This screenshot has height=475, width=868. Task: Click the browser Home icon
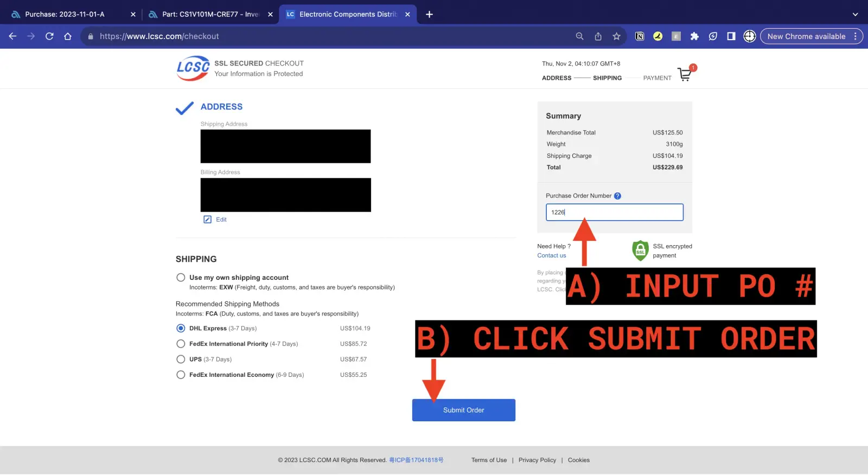coord(68,36)
